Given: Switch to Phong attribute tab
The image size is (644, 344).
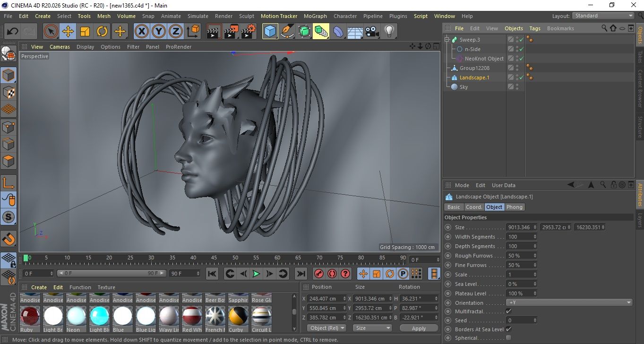Looking at the screenshot, I should (515, 207).
